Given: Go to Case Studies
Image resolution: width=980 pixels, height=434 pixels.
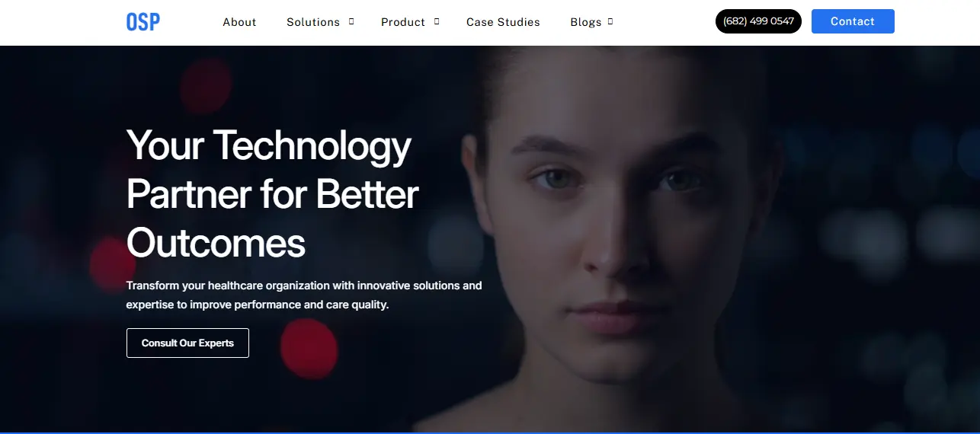Looking at the screenshot, I should click(503, 22).
